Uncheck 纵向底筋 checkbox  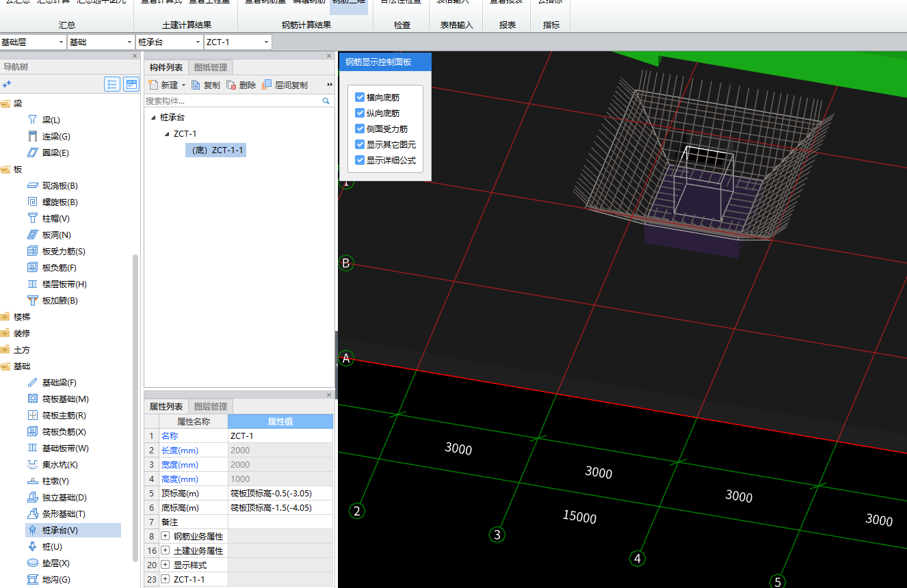point(360,113)
